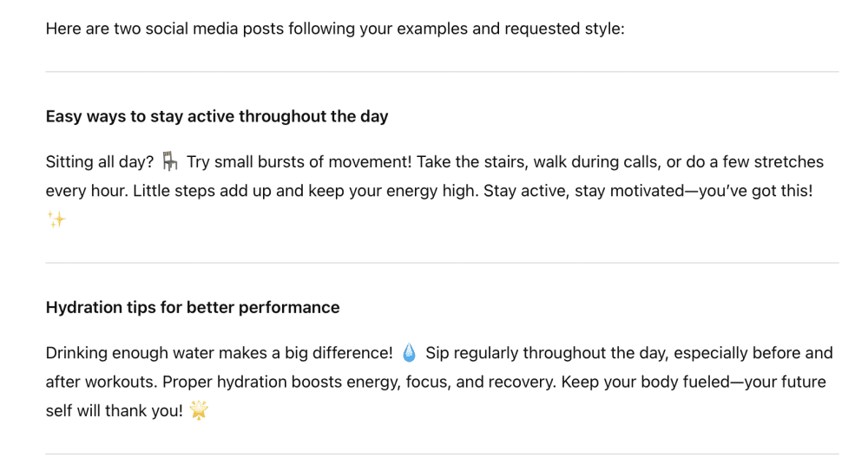Click the "Easy ways to stay active" heading
Screen dimensions: 868x471
[x=217, y=116]
